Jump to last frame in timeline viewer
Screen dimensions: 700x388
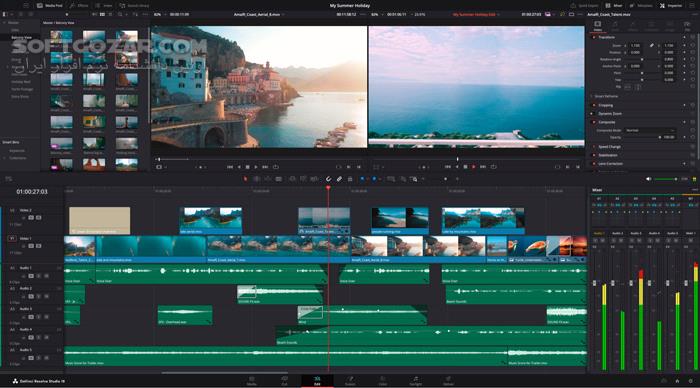tap(483, 167)
